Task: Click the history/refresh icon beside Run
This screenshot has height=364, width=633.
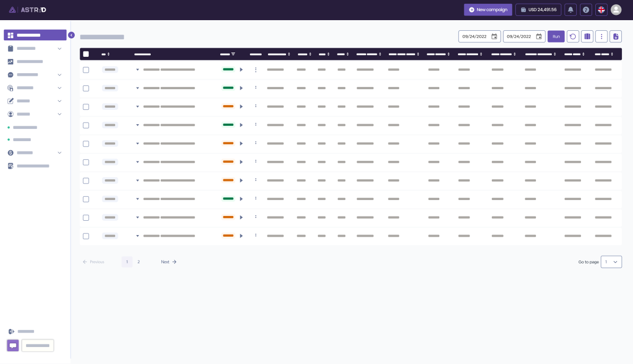Action: [573, 36]
